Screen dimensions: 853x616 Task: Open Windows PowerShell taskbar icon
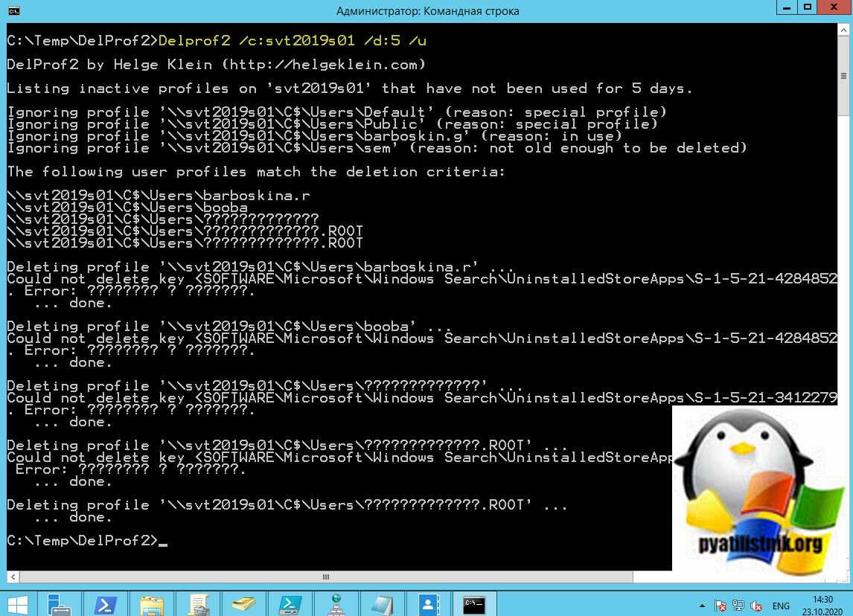point(105,604)
